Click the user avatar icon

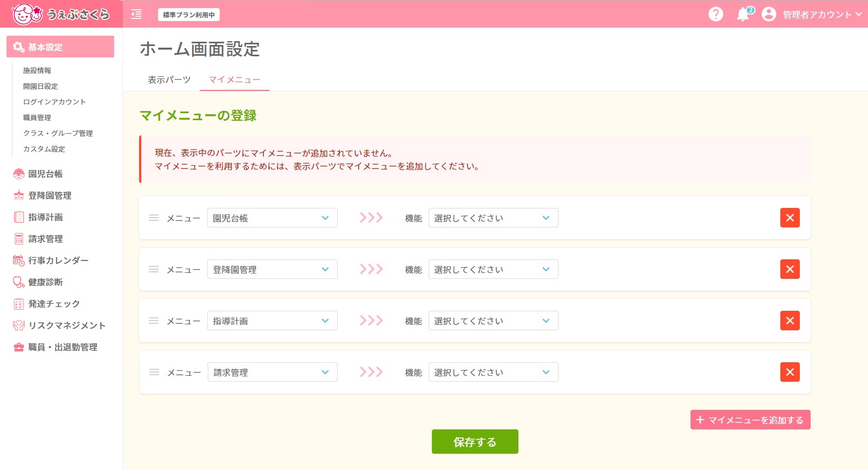tap(768, 14)
